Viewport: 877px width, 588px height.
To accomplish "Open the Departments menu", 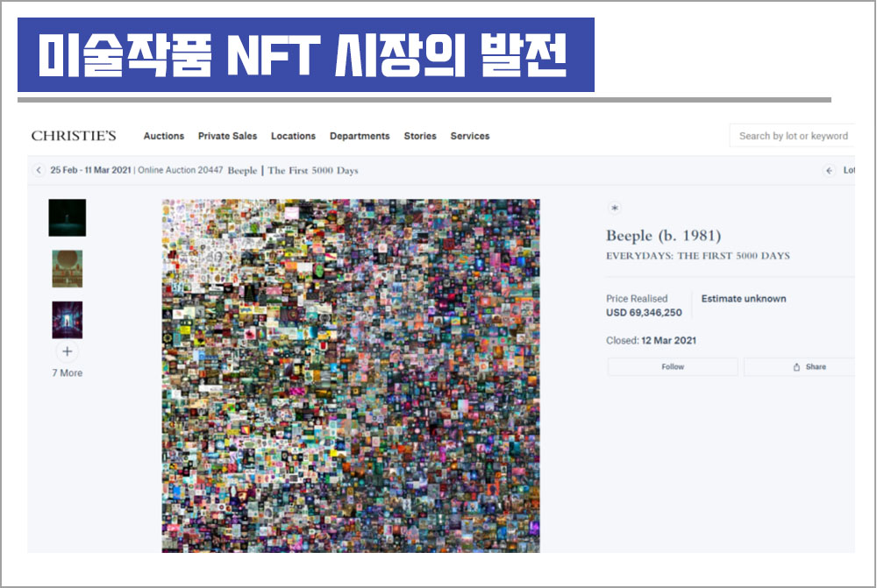I will [360, 136].
